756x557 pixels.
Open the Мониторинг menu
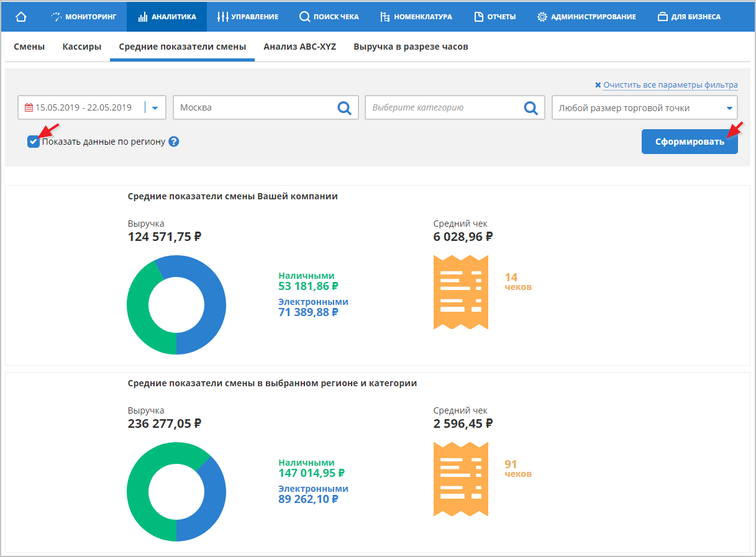(x=84, y=17)
